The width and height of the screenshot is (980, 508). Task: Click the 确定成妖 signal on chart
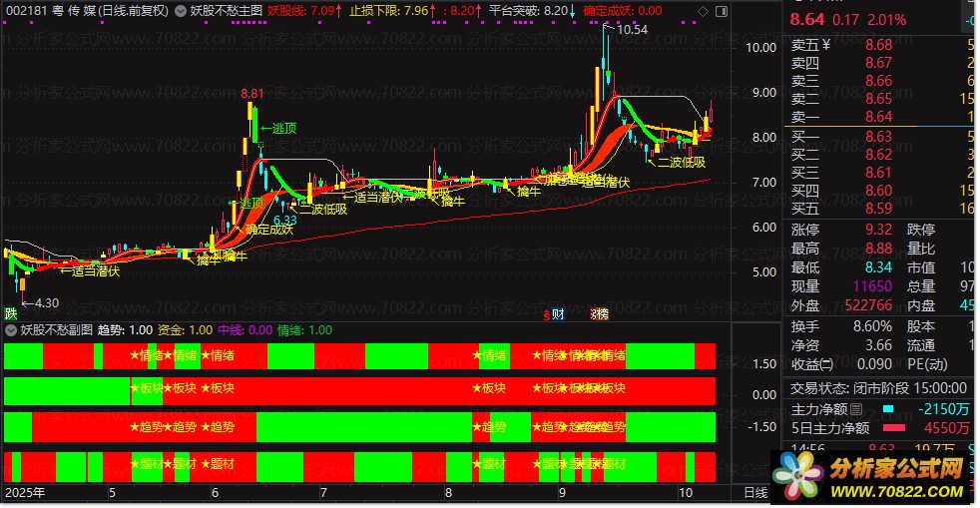tap(268, 229)
